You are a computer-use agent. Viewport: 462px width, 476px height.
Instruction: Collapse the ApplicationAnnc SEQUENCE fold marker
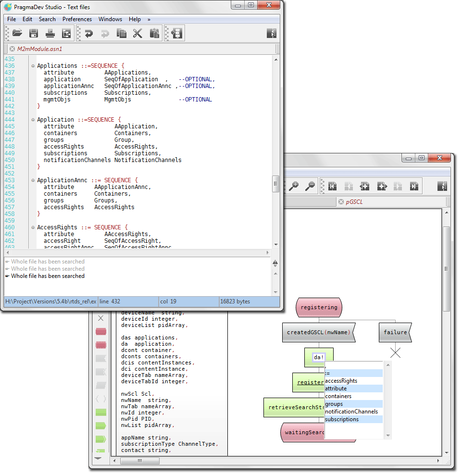tap(33, 180)
